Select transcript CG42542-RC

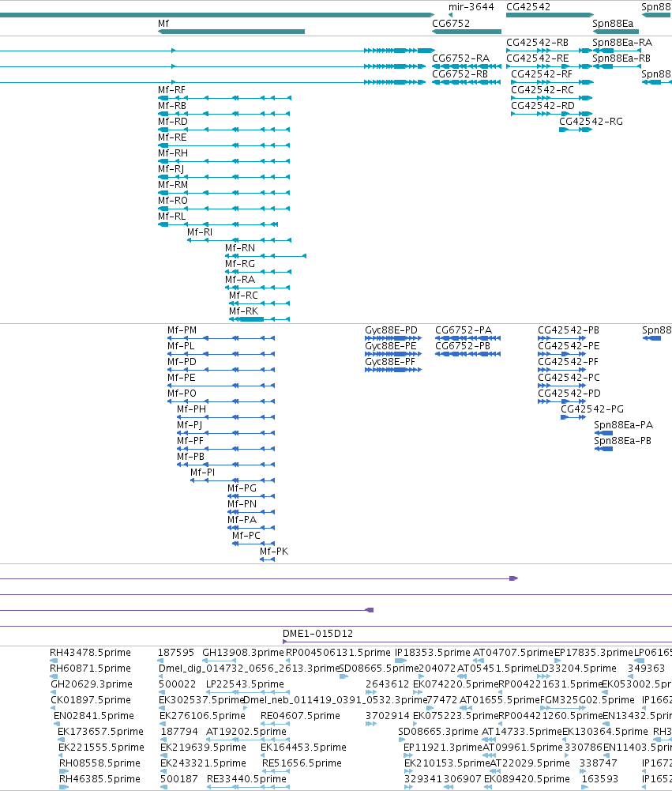pos(552,98)
